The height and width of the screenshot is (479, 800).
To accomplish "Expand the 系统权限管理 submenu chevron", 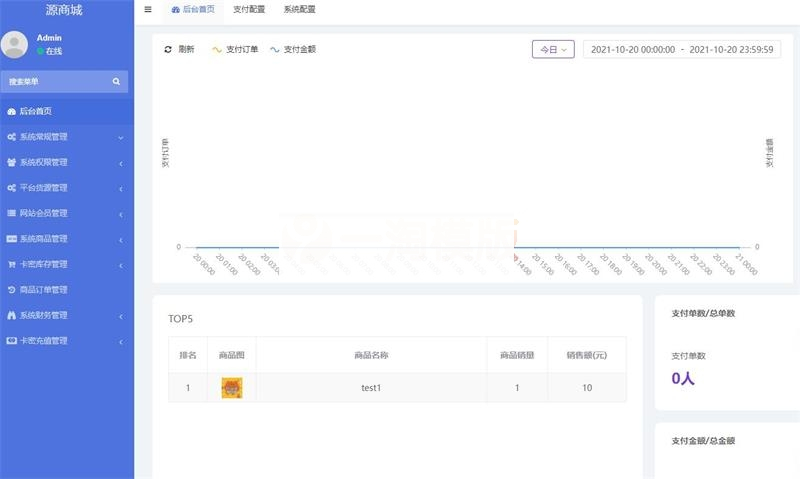I will [120, 163].
